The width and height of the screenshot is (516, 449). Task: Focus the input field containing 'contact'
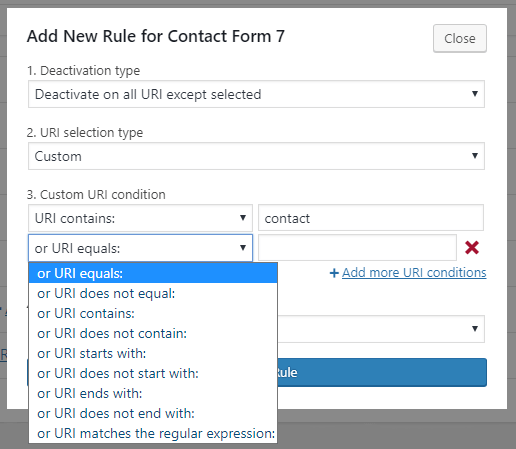[x=371, y=218]
